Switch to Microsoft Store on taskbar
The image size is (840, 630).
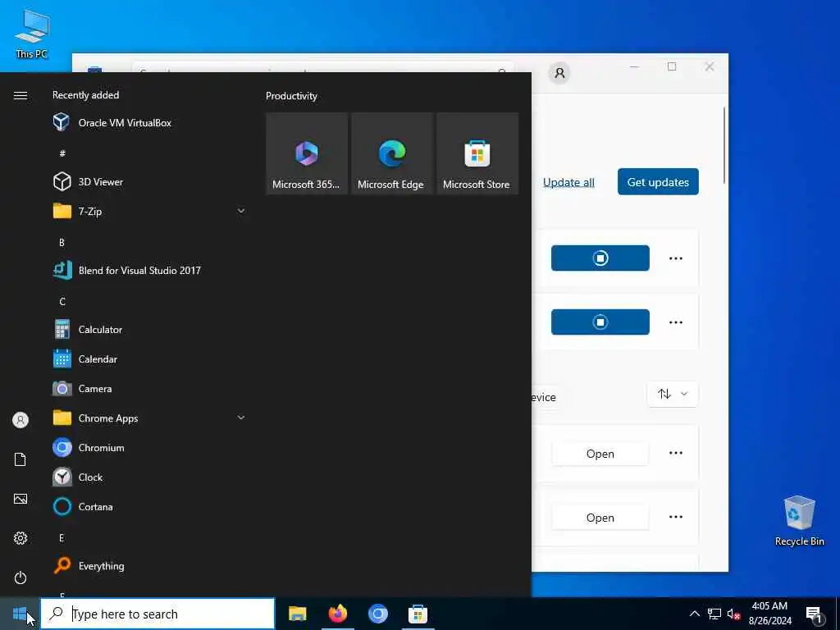(x=418, y=614)
